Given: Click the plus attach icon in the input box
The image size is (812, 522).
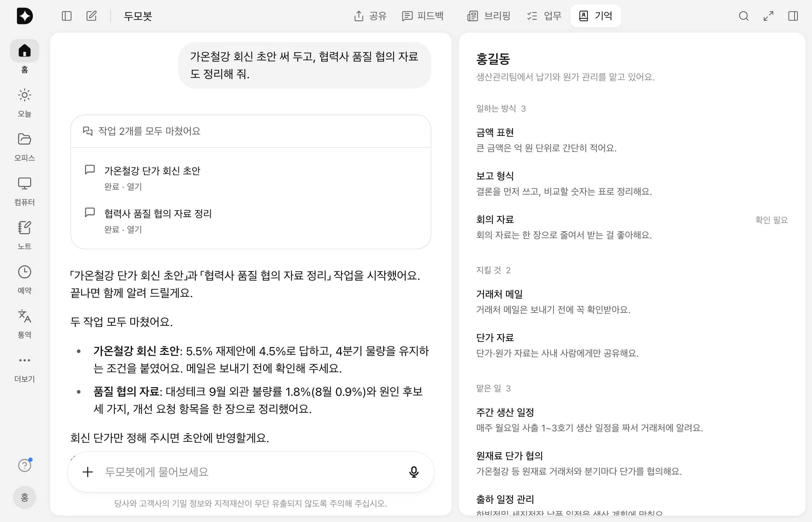Looking at the screenshot, I should click(x=88, y=472).
